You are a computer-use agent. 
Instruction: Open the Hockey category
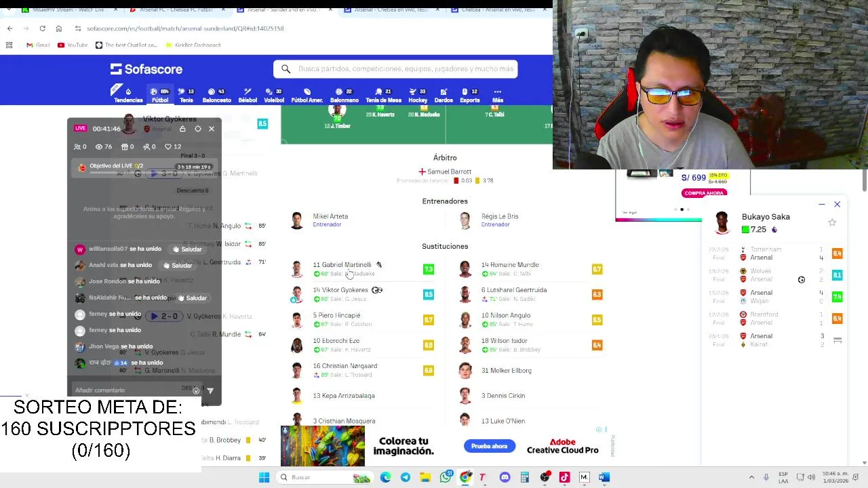[x=418, y=95]
